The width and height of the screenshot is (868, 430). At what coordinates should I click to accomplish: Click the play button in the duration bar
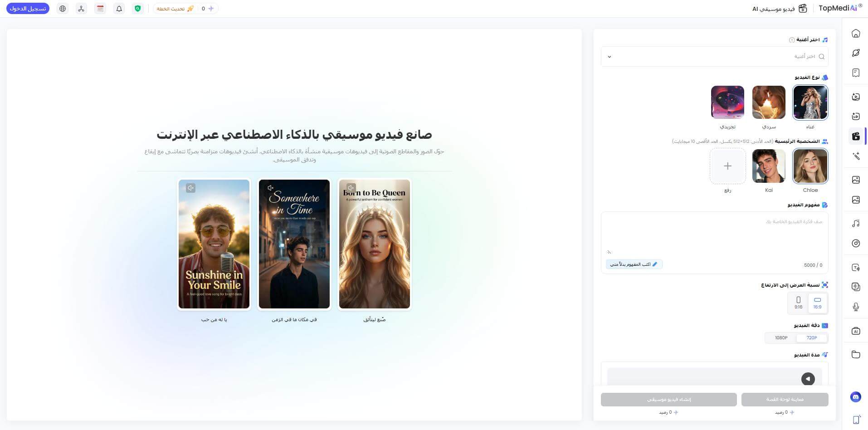point(808,379)
